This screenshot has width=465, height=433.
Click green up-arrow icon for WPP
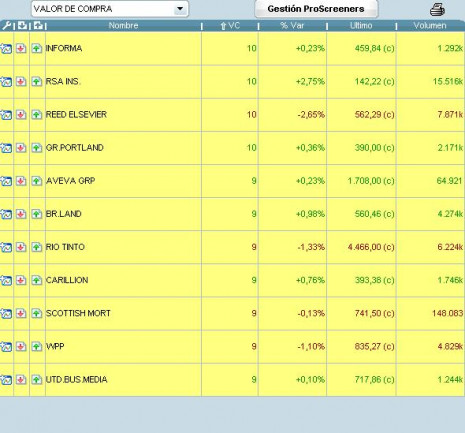tap(37, 347)
